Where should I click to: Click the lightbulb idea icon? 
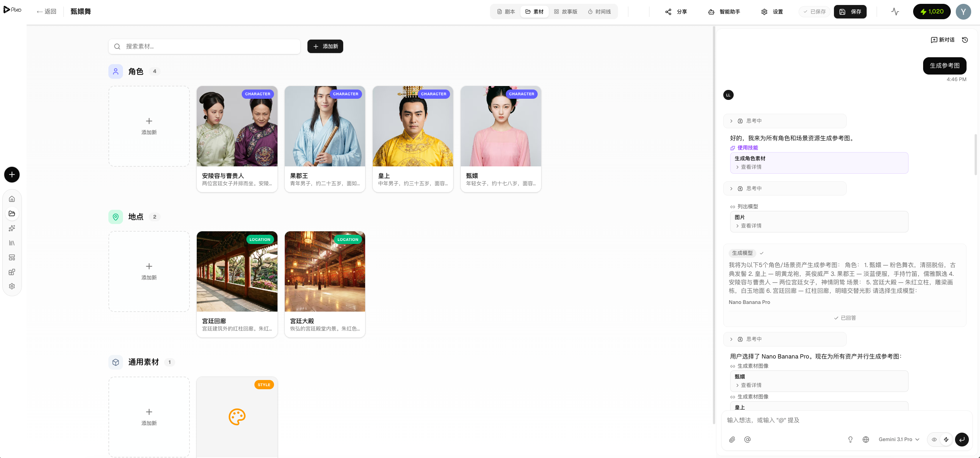pyautogui.click(x=850, y=440)
